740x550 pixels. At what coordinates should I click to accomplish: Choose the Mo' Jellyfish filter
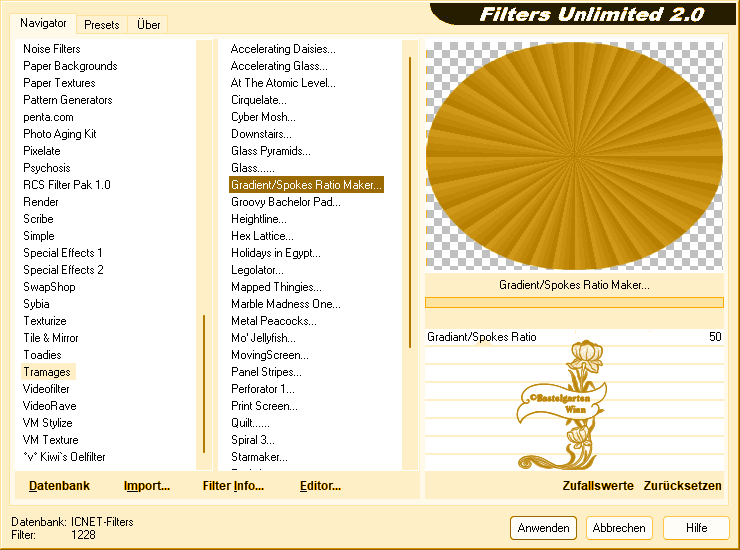coord(263,338)
